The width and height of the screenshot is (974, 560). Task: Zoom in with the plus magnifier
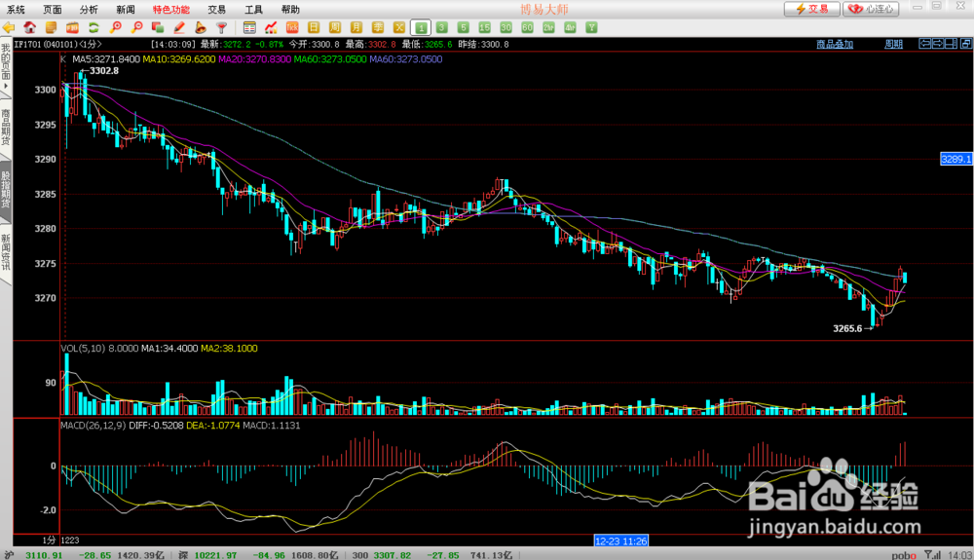115,28
